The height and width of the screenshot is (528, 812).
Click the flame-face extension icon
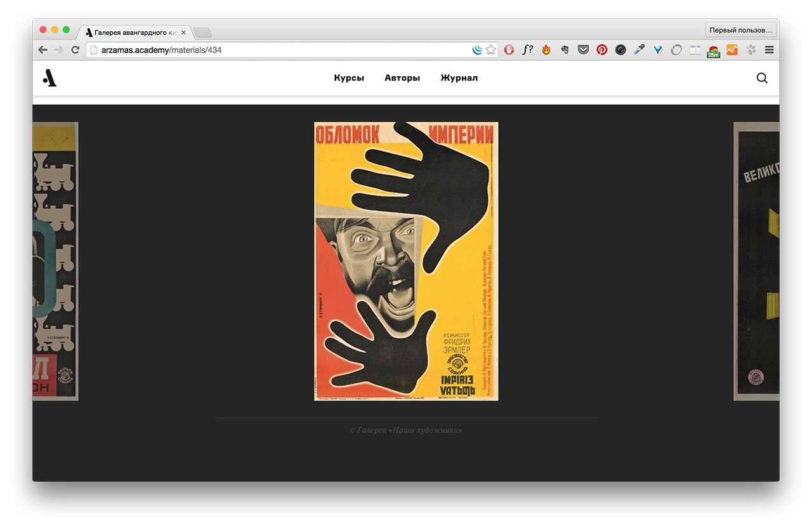coord(546,49)
